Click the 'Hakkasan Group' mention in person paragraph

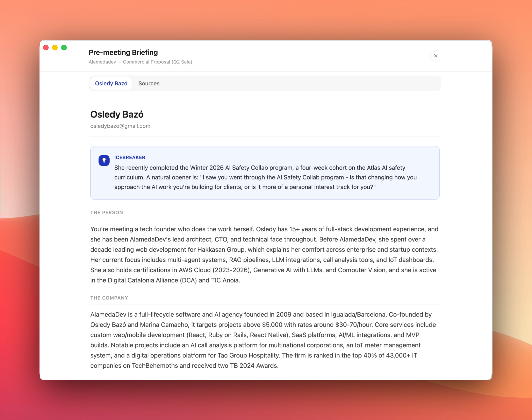221,250
